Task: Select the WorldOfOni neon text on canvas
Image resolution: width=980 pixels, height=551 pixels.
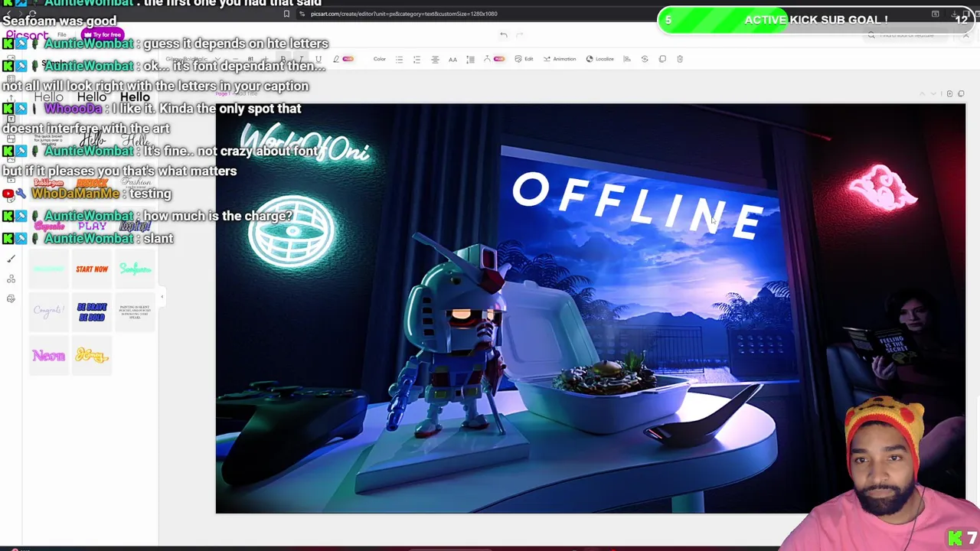Action: pyautogui.click(x=305, y=145)
